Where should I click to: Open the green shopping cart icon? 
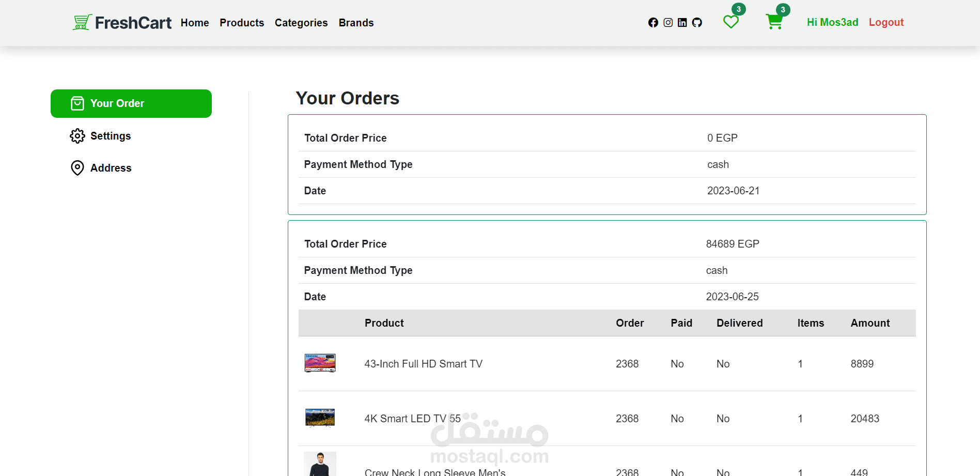[x=774, y=22]
